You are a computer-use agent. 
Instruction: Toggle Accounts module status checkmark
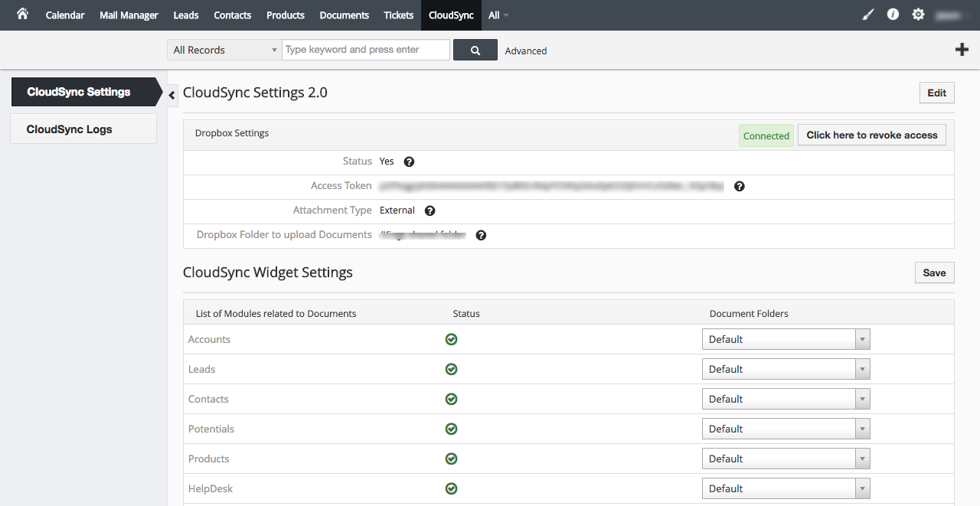[x=452, y=339]
